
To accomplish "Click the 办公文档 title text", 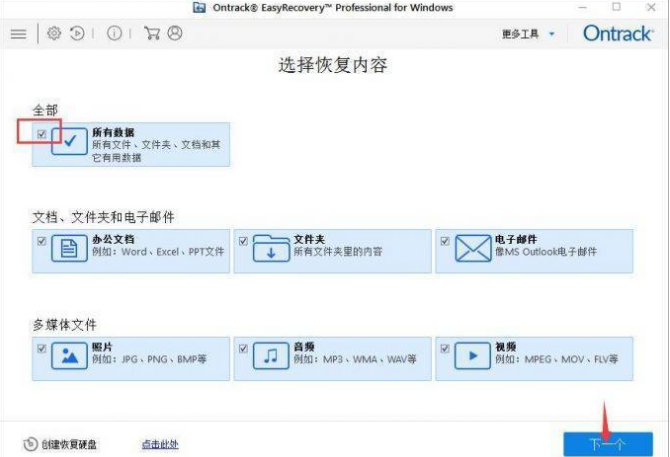I will pyautogui.click(x=113, y=239).
